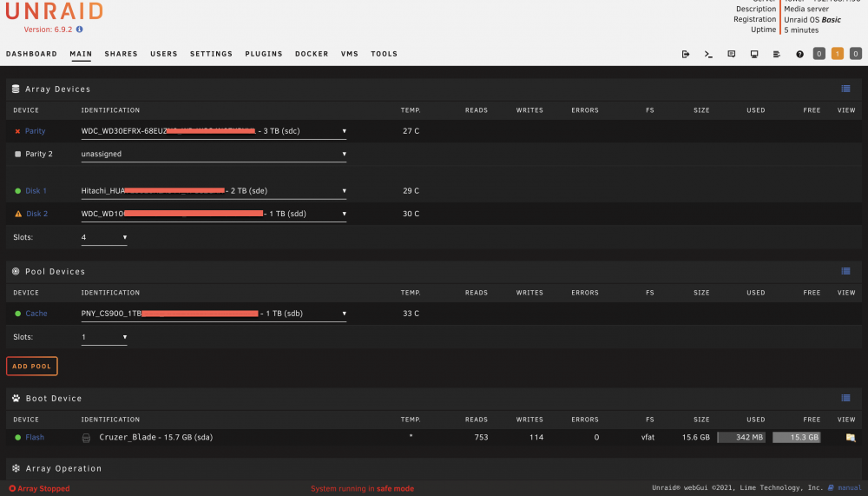Go to the Dashboard tab
Screen dimensions: 868x496
pos(31,54)
